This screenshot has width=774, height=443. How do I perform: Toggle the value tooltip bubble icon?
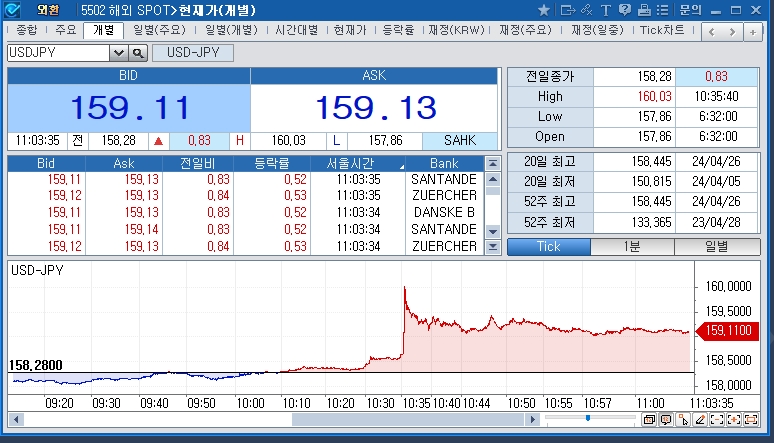pos(666,420)
